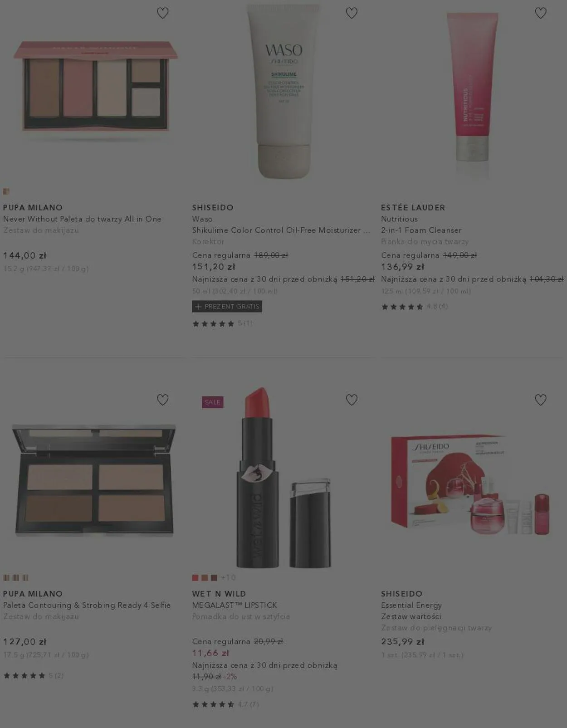This screenshot has width=567, height=728.
Task: Select the red lipstick color swatch
Action: [196, 578]
